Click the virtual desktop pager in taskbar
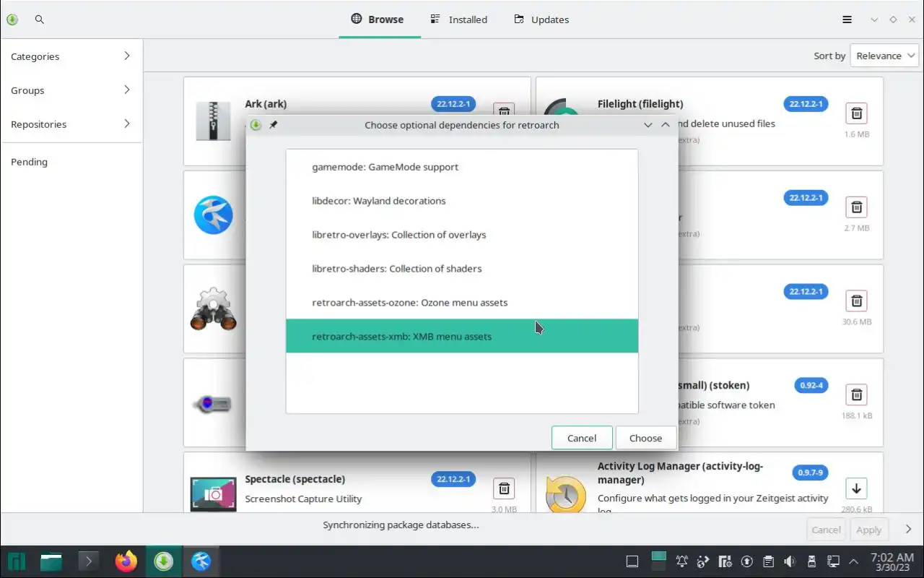 [658, 561]
